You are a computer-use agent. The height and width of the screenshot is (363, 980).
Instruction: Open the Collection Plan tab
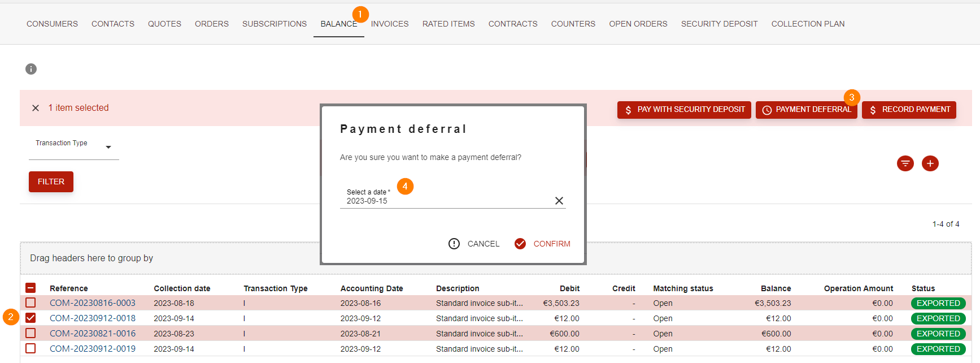[808, 24]
